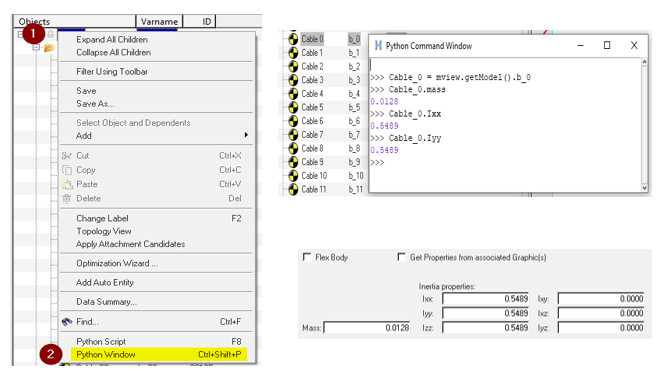Image resolution: width=667 pixels, height=384 pixels.
Task: Click the open folder icon in tree
Action: pos(49,48)
